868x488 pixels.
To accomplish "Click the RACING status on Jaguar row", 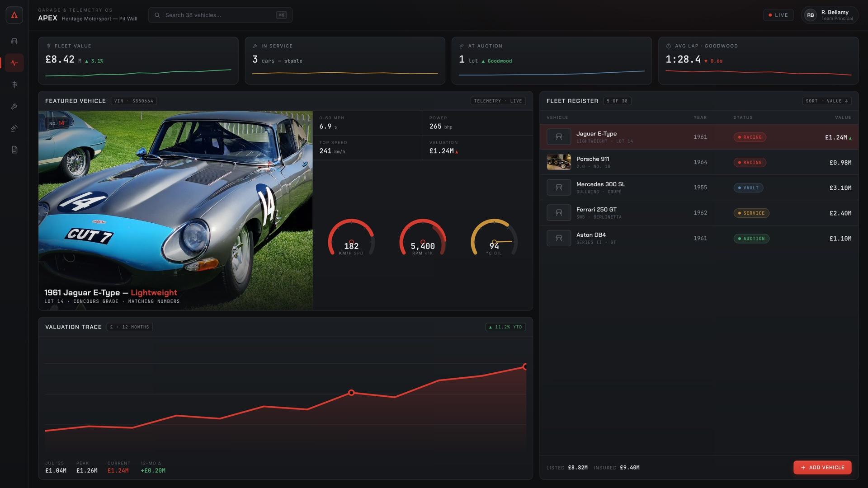I will point(750,137).
